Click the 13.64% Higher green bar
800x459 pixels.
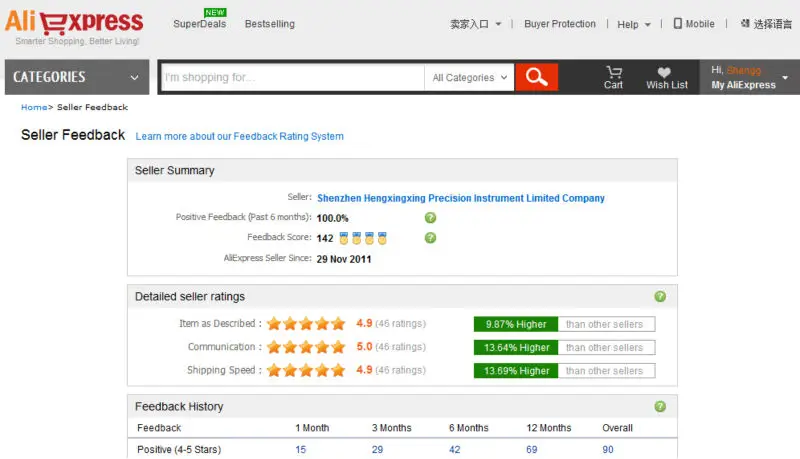coord(516,347)
